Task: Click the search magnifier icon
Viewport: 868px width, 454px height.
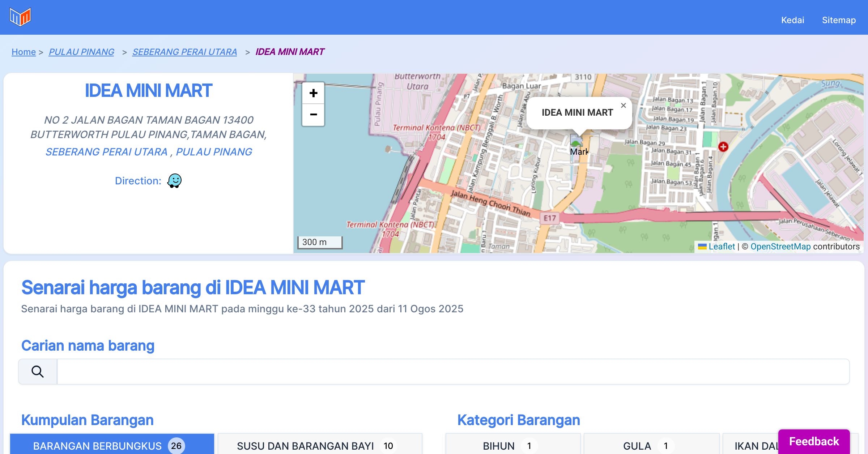Action: pyautogui.click(x=38, y=372)
